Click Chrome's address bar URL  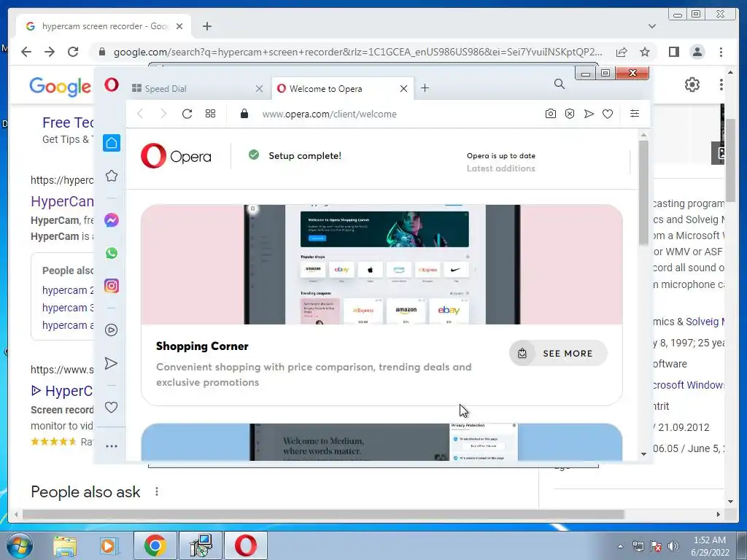357,52
